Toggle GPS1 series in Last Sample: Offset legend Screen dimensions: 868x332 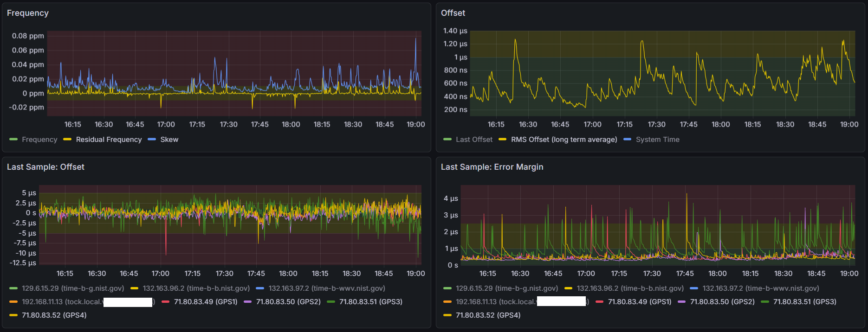pos(206,302)
